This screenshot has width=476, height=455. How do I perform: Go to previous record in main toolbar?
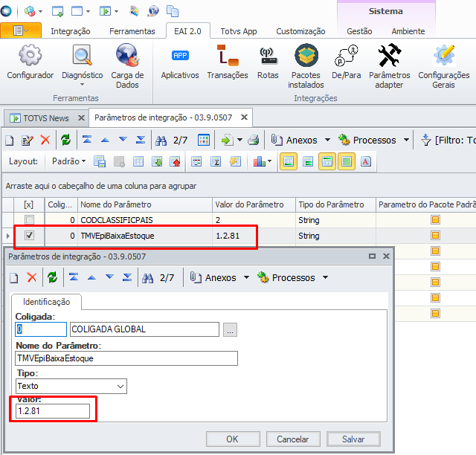coord(105,140)
